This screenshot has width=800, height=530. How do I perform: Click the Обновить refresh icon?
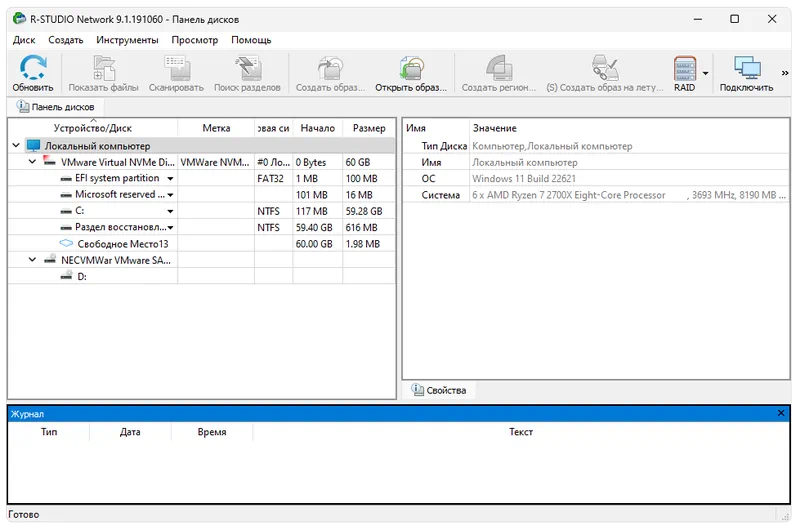coord(33,68)
